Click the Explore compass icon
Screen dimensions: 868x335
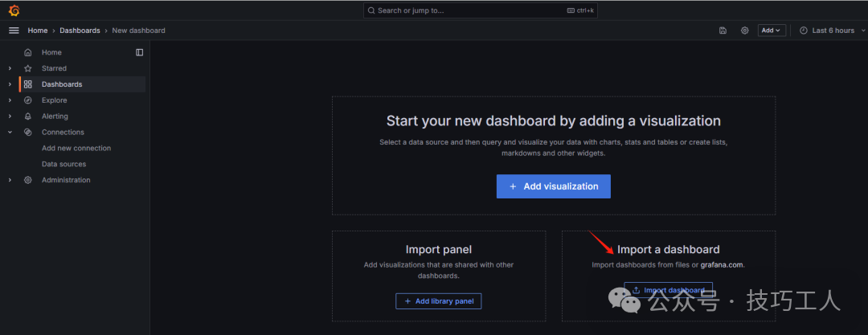pos(28,100)
